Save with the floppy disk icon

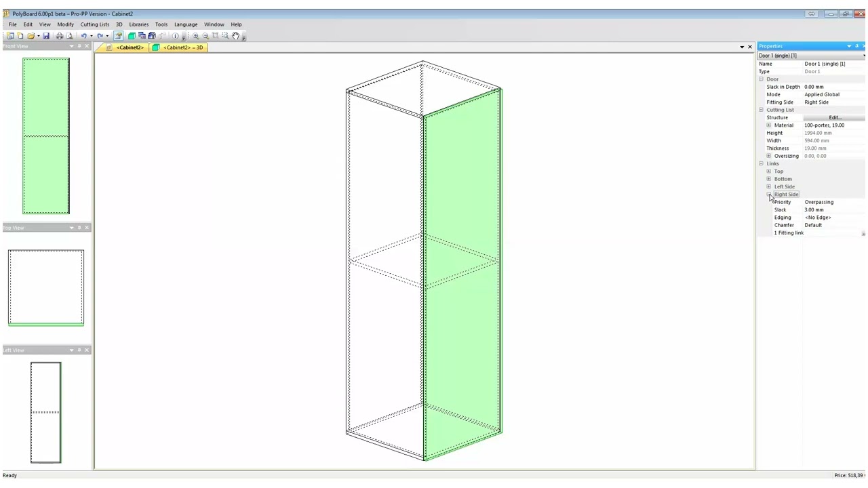46,36
